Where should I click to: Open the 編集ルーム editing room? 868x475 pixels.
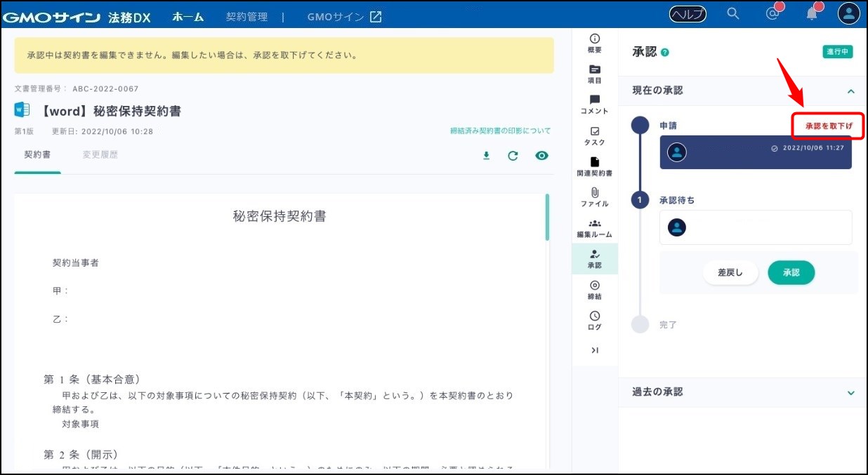[x=595, y=228]
